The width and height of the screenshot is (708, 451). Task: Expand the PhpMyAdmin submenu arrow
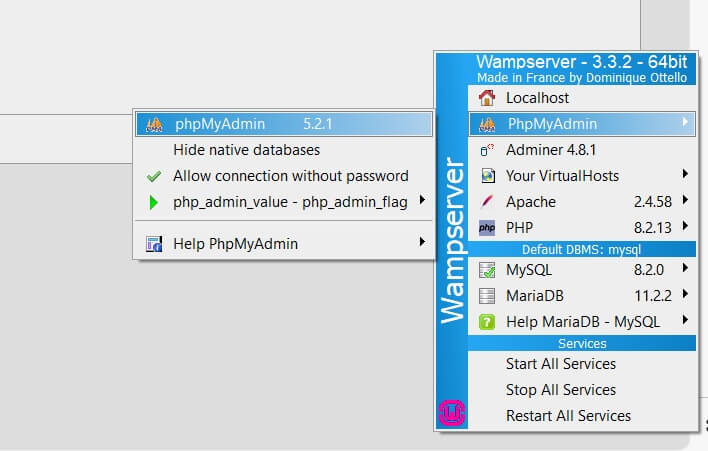click(685, 121)
